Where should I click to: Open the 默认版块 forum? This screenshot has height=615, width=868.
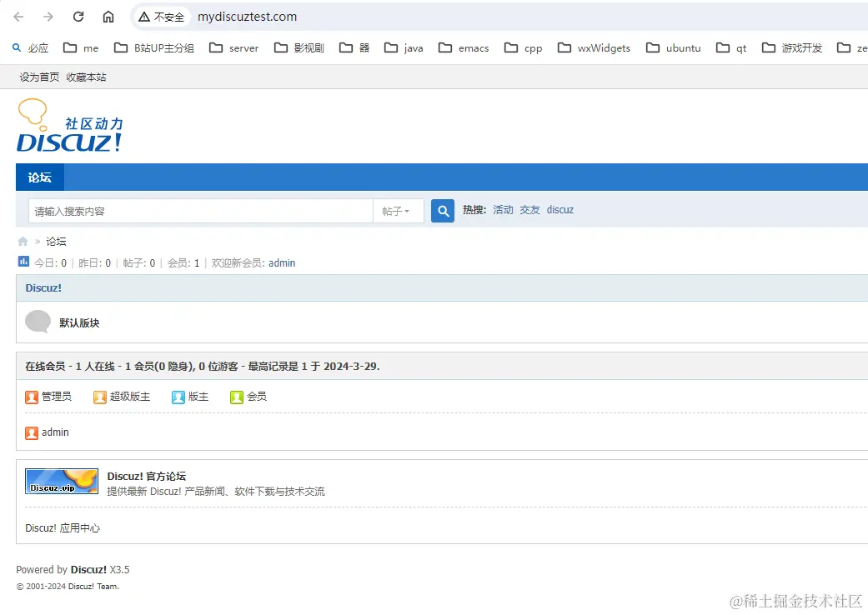pos(79,323)
